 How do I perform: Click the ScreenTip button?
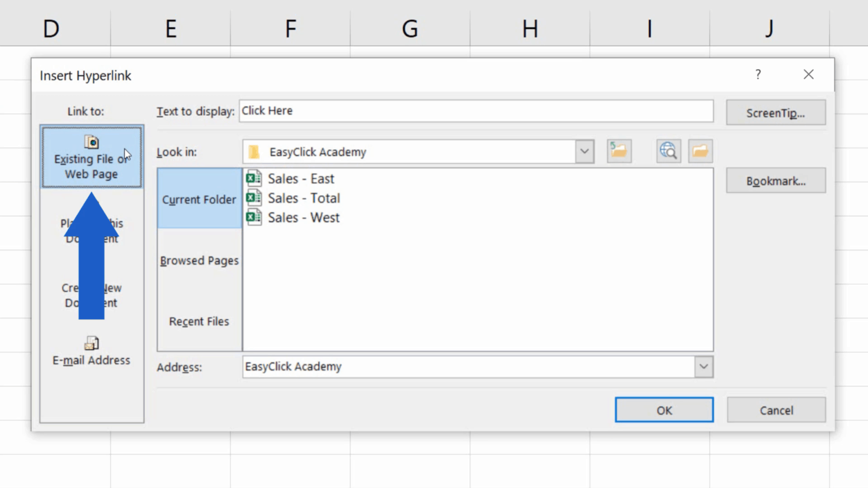tap(775, 112)
